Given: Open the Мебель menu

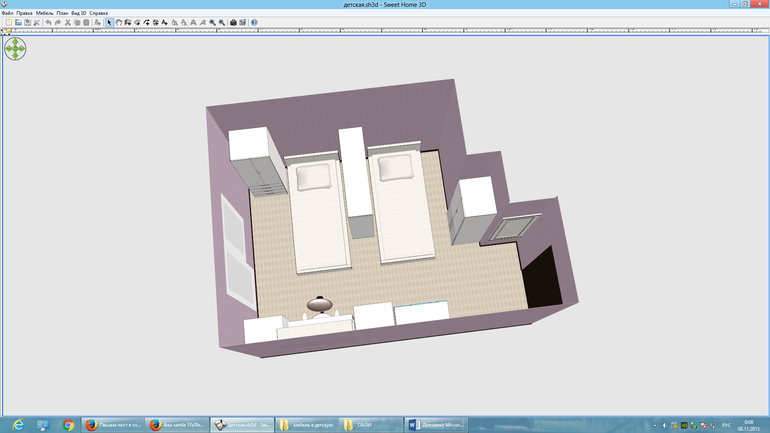Looking at the screenshot, I should [44, 13].
